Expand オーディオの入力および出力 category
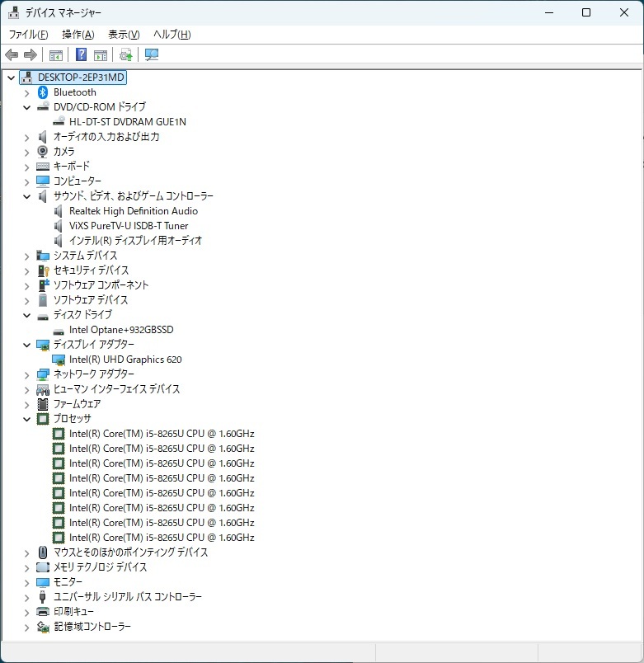The height and width of the screenshot is (663, 644). 26,138
